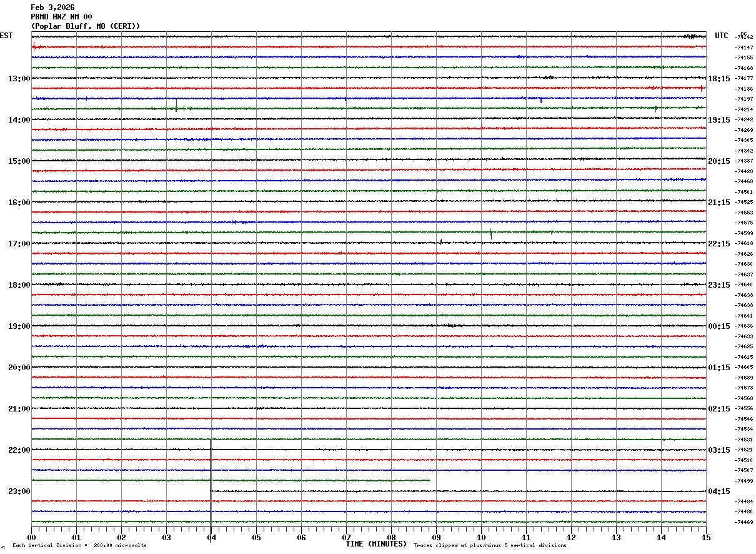This screenshot has height=554, width=756.
Task: Click minute tick label '12' on x-axis
Action: point(571,537)
